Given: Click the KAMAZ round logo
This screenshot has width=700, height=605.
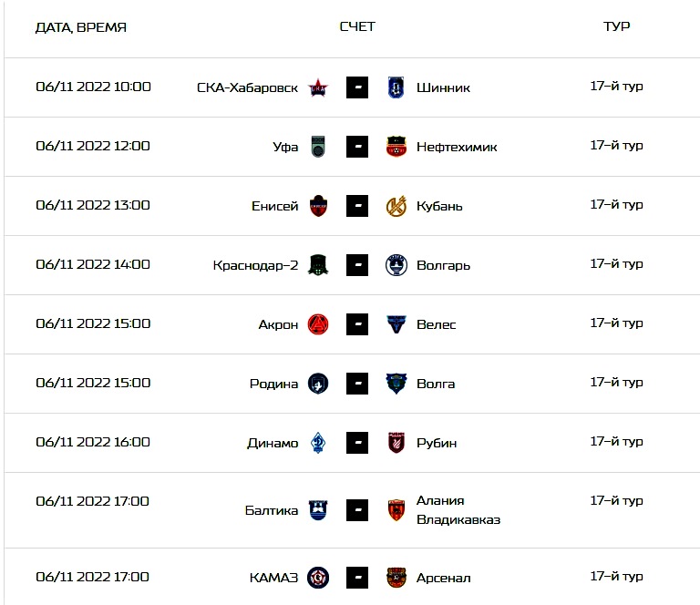Looking at the screenshot, I should [x=318, y=578].
